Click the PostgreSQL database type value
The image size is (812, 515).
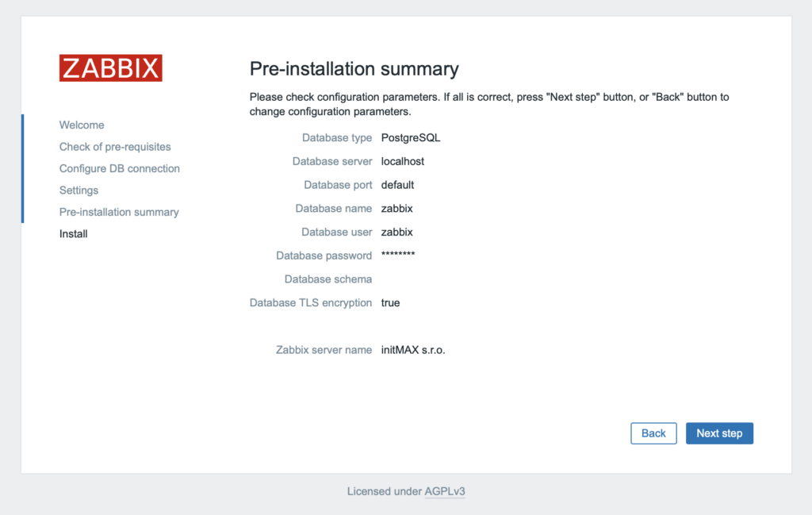coord(409,137)
